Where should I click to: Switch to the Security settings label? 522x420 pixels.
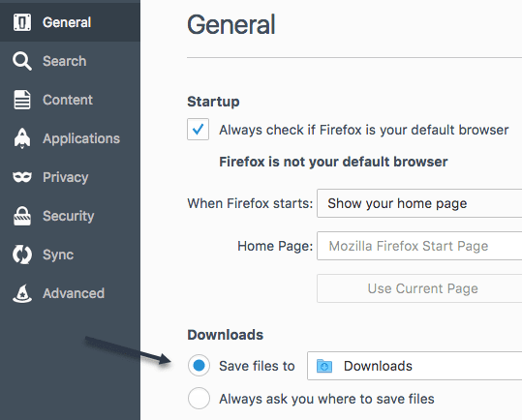click(x=68, y=216)
